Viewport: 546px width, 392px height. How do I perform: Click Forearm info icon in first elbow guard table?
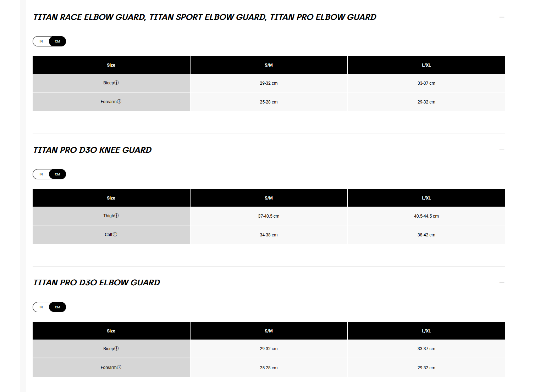(119, 101)
